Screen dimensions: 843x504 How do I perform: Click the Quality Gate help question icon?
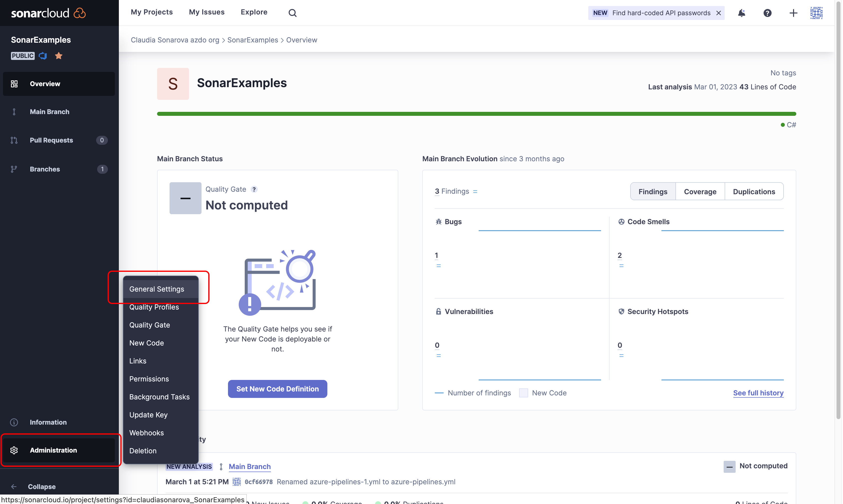tap(254, 189)
